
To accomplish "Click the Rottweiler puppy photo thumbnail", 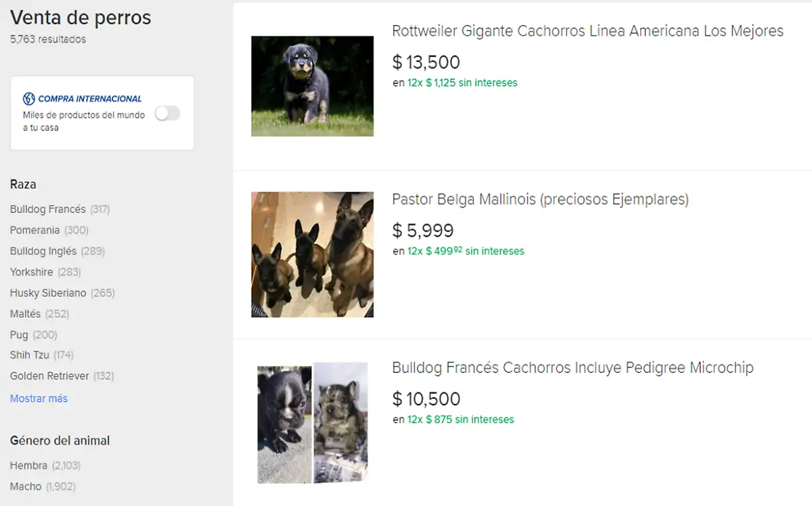I will coord(312,86).
